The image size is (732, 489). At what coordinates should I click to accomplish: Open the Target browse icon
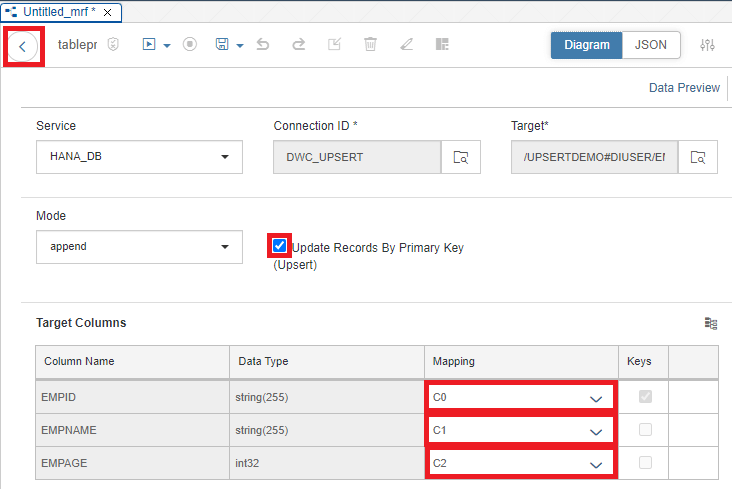point(697,157)
